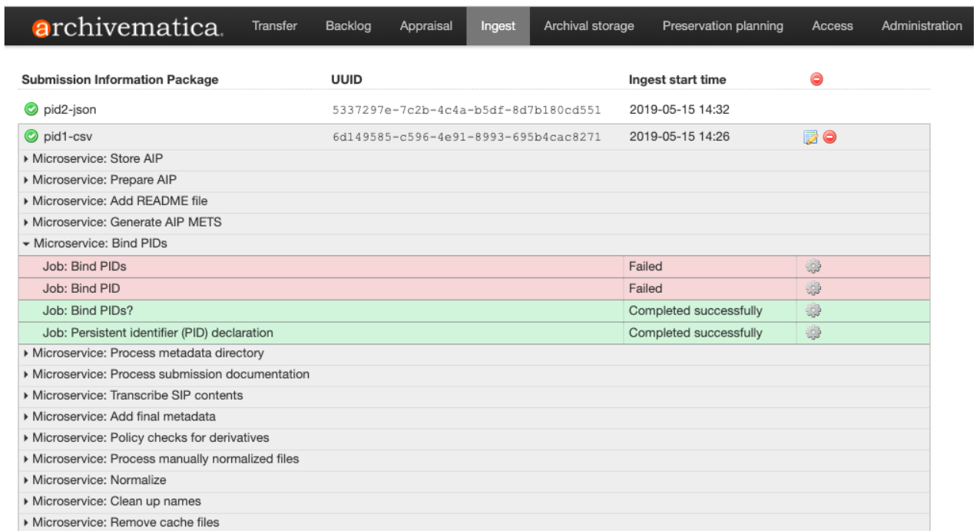
Task: Expand Microservice: Clean up names
Action: coord(113,501)
